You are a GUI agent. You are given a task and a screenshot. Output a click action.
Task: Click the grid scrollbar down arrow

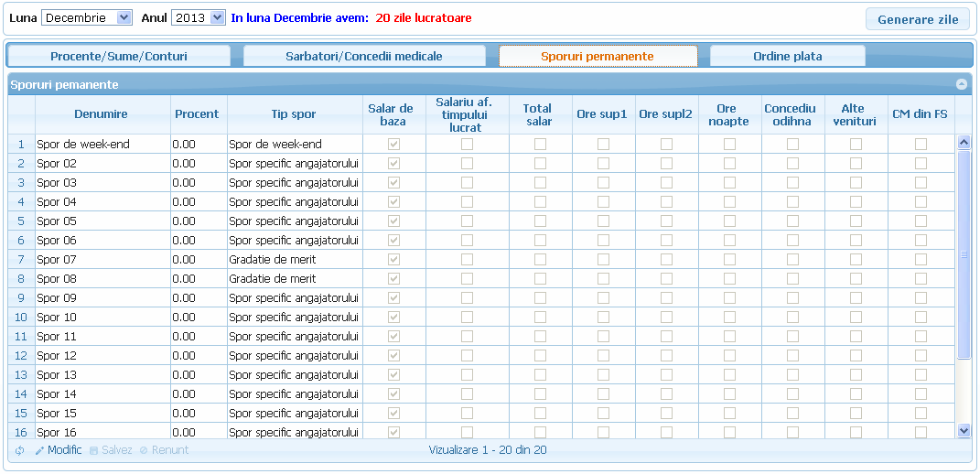tap(964, 429)
